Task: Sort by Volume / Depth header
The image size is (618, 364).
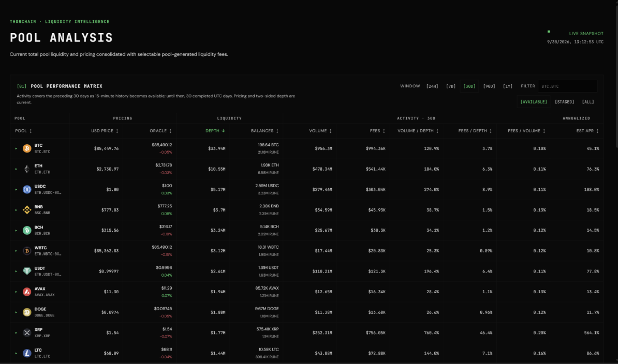Action: (418, 131)
